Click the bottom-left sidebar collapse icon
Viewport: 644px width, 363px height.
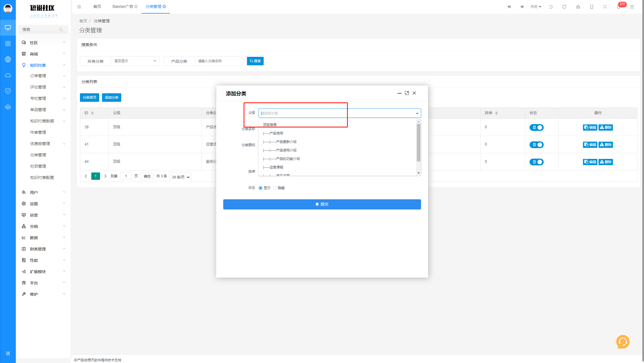pos(8,353)
